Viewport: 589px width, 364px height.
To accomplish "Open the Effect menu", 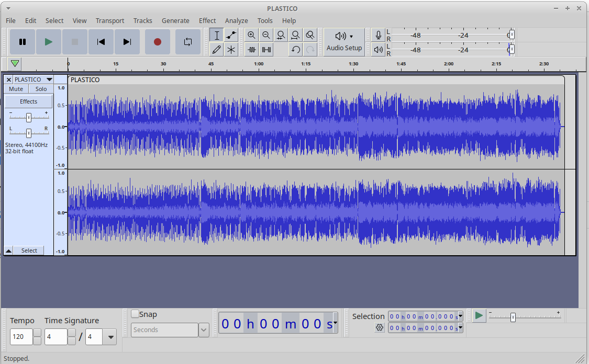I will click(x=207, y=20).
